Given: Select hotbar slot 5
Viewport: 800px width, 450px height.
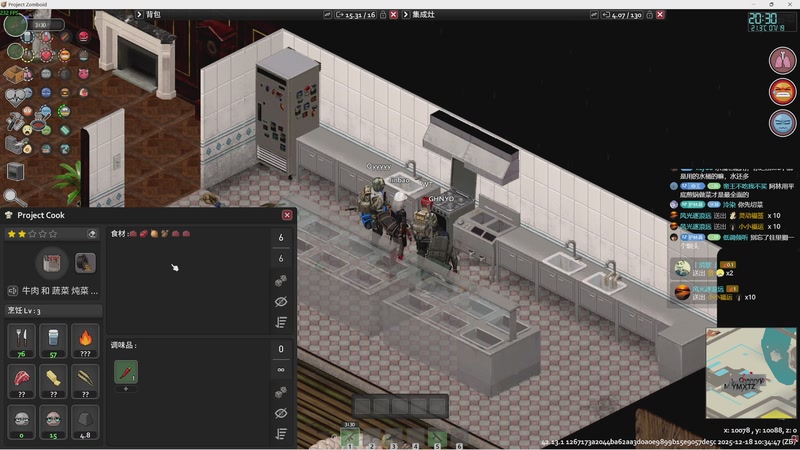Looking at the screenshot, I should pyautogui.click(x=437, y=438).
